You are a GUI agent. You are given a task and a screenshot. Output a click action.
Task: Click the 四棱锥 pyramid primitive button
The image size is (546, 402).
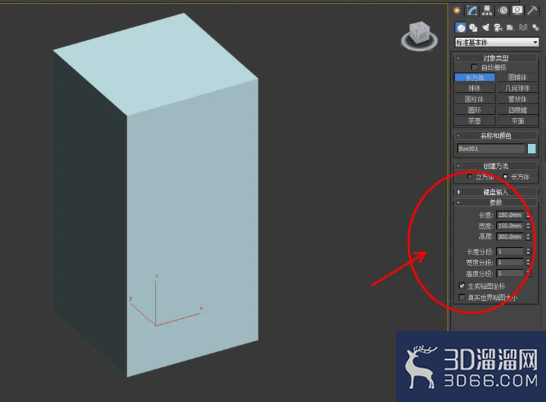[x=517, y=110]
